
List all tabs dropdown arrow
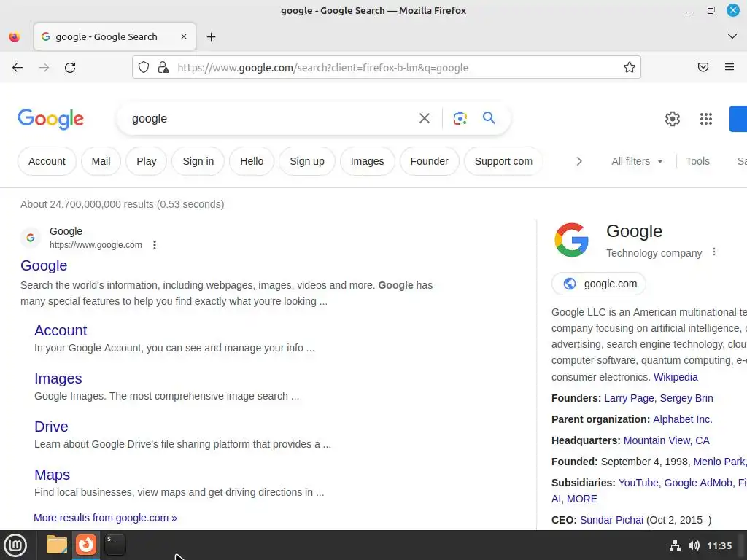tap(732, 36)
